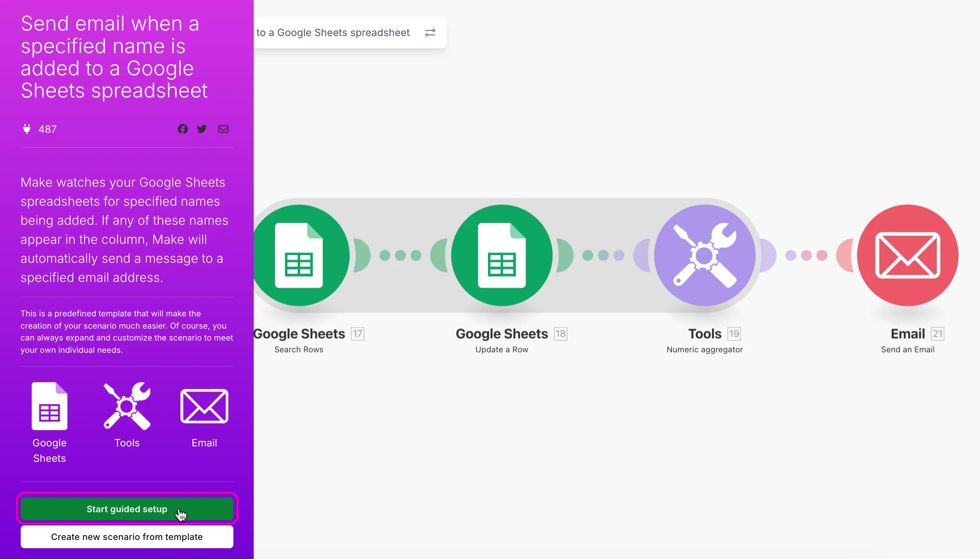Click the connector dots between Tools and Email

coord(806,255)
